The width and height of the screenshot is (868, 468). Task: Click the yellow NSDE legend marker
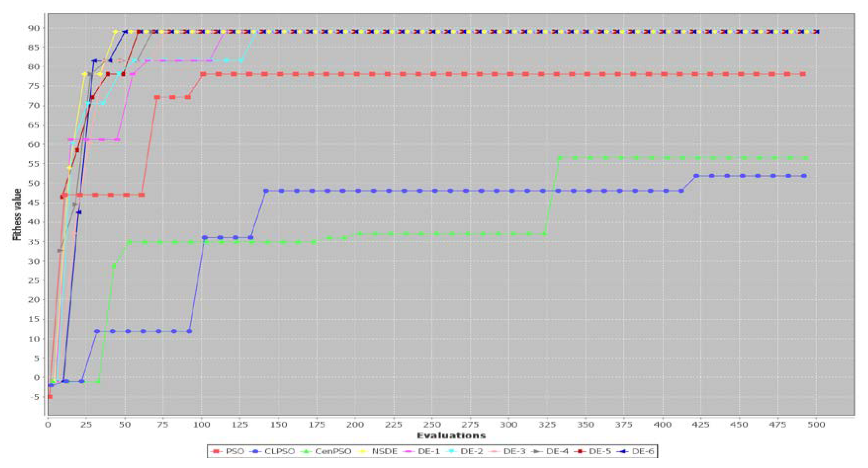(x=363, y=451)
